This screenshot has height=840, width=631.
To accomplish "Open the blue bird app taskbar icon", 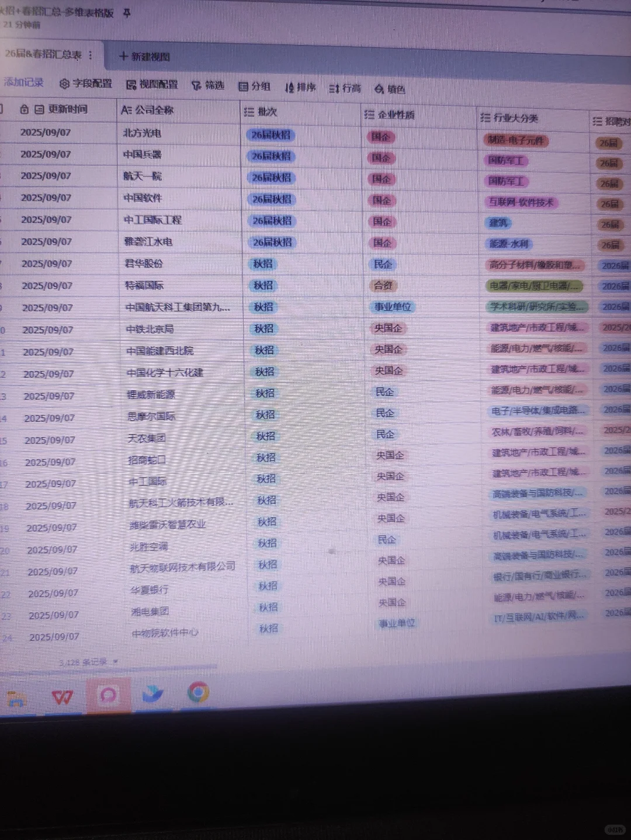I will coord(152,693).
